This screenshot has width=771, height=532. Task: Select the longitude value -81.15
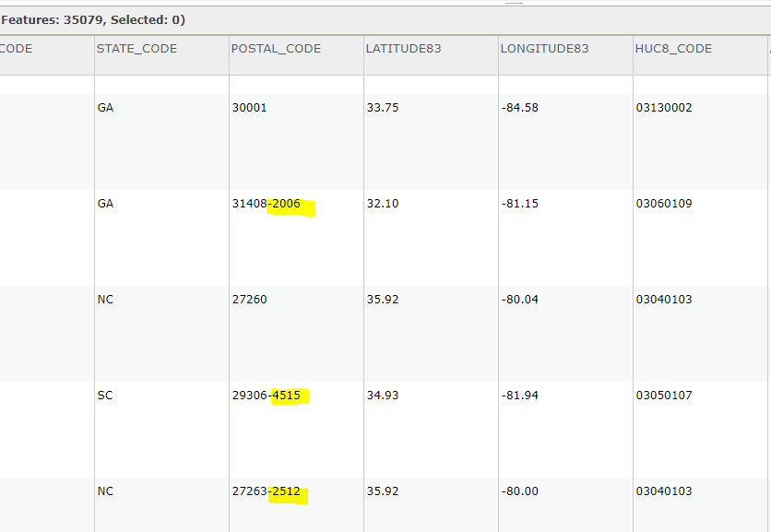coord(520,204)
